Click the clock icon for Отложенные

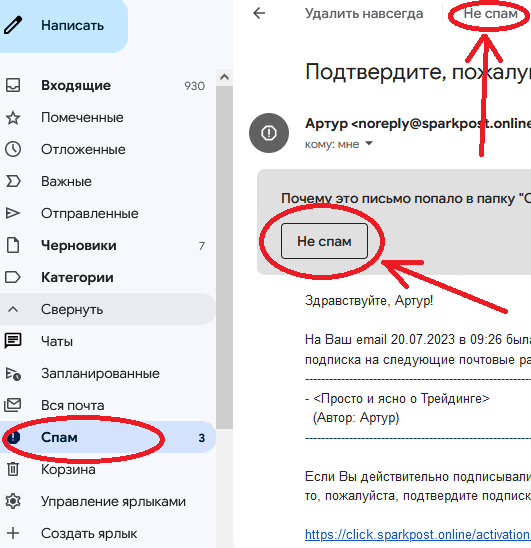point(13,149)
